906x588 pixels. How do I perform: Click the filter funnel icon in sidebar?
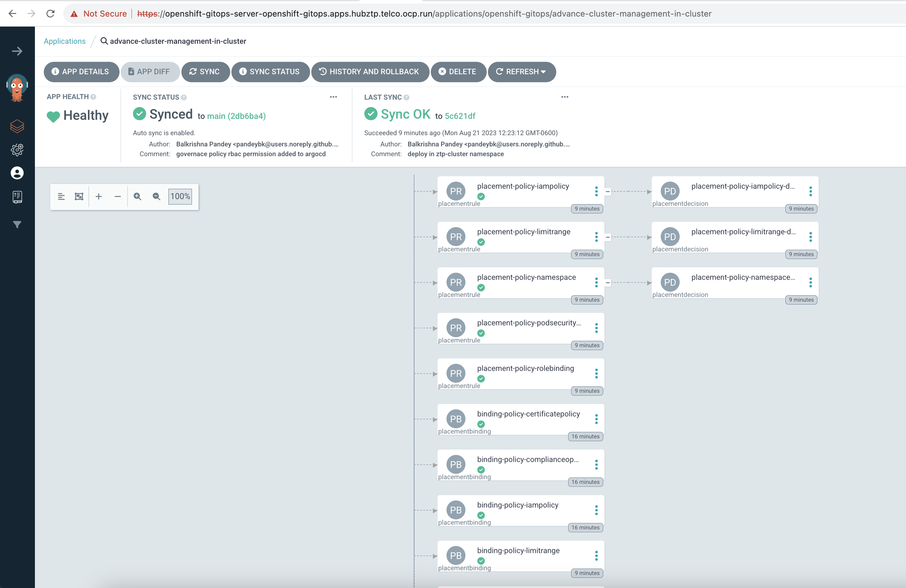[17, 224]
